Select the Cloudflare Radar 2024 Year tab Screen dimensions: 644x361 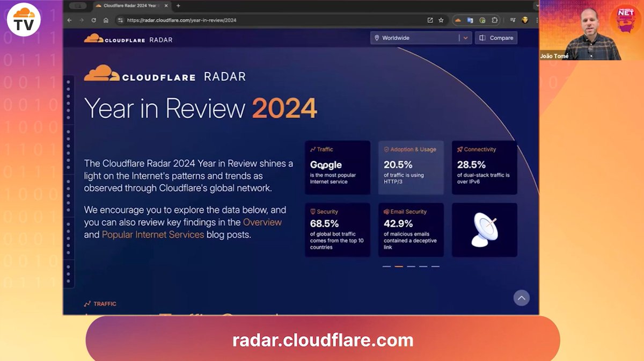pos(131,5)
